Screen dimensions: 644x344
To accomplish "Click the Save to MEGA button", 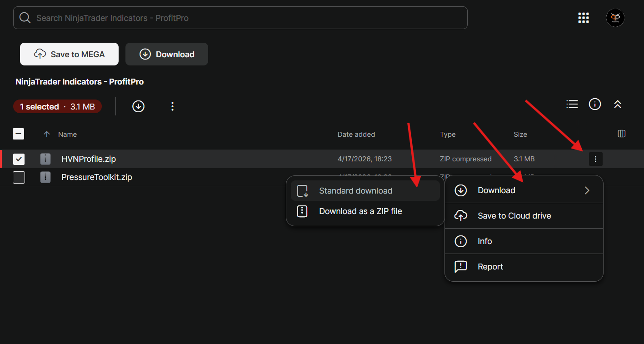I will pos(69,54).
